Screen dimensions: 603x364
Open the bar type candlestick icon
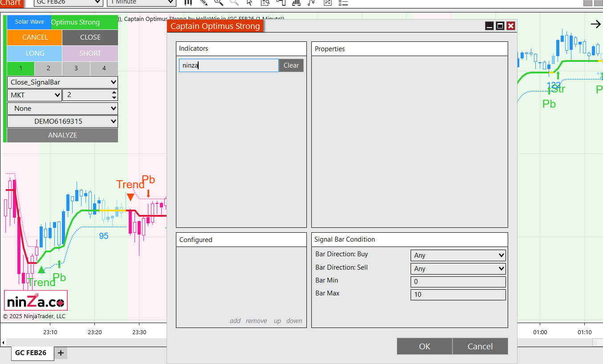point(188,2)
